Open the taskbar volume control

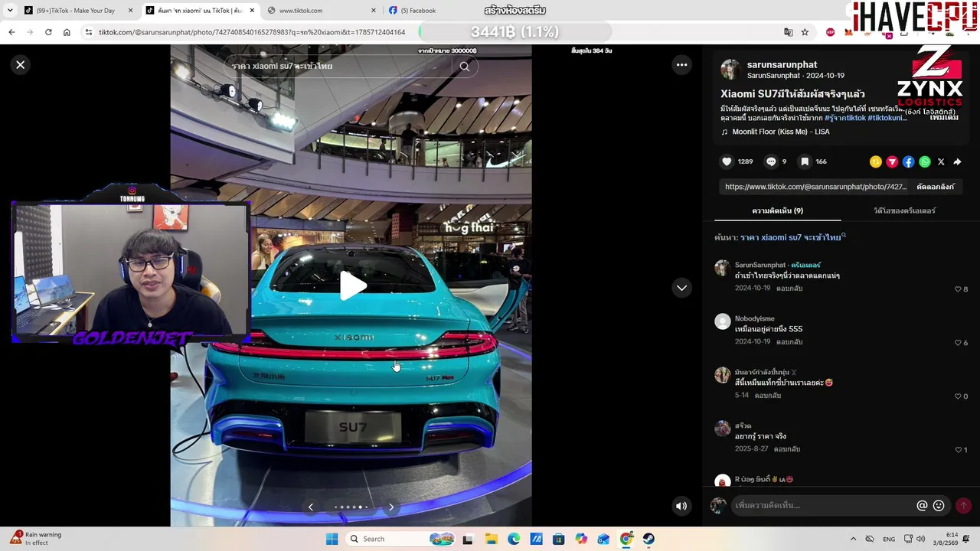pos(921,539)
